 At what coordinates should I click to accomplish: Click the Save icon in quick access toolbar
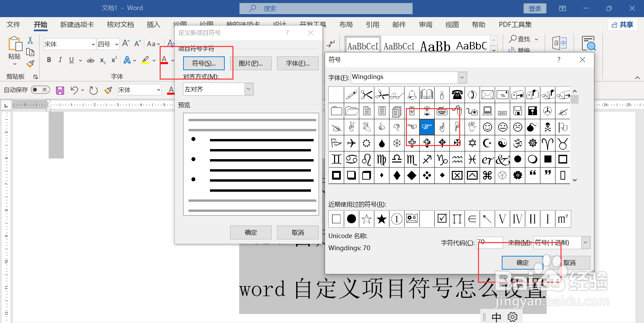(60, 90)
